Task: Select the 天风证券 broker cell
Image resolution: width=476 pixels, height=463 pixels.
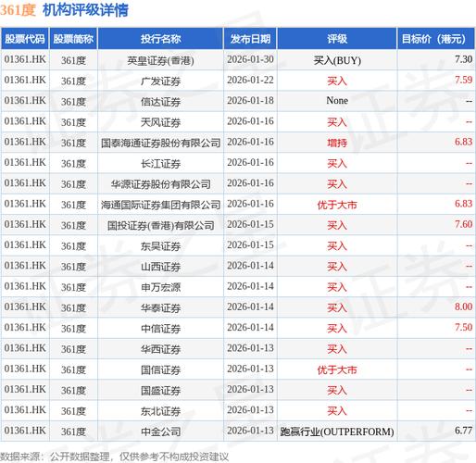Action: [x=160, y=122]
